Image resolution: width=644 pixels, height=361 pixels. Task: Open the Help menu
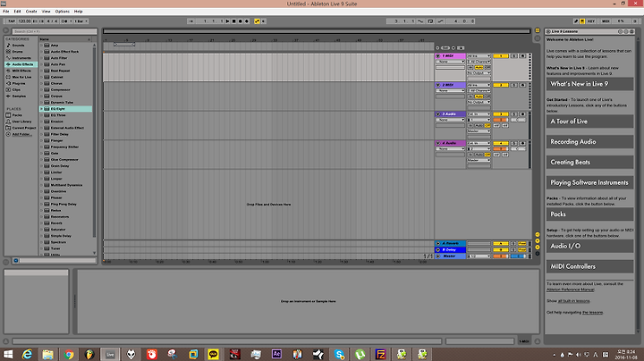coord(78,12)
